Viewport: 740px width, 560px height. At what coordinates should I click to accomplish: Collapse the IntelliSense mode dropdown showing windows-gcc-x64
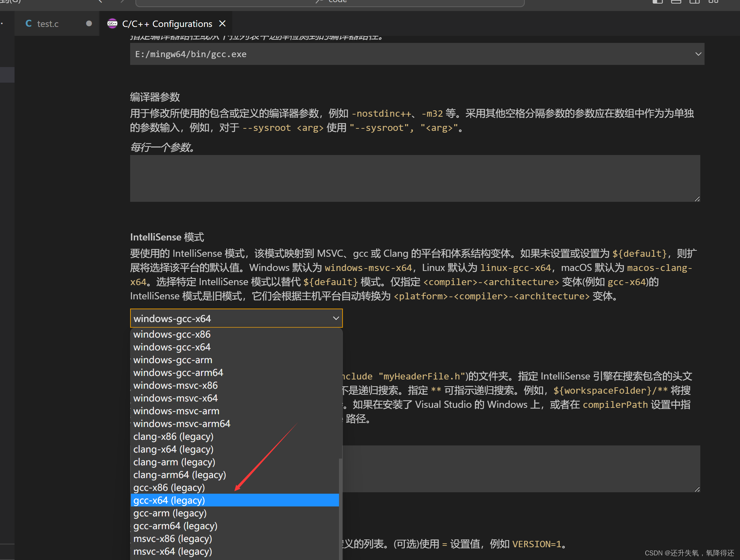[236, 318]
